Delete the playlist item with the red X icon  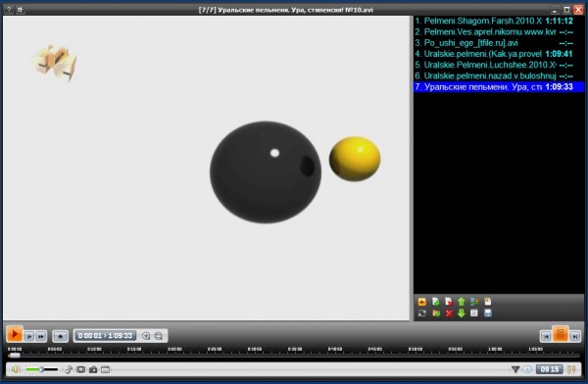pyautogui.click(x=449, y=313)
